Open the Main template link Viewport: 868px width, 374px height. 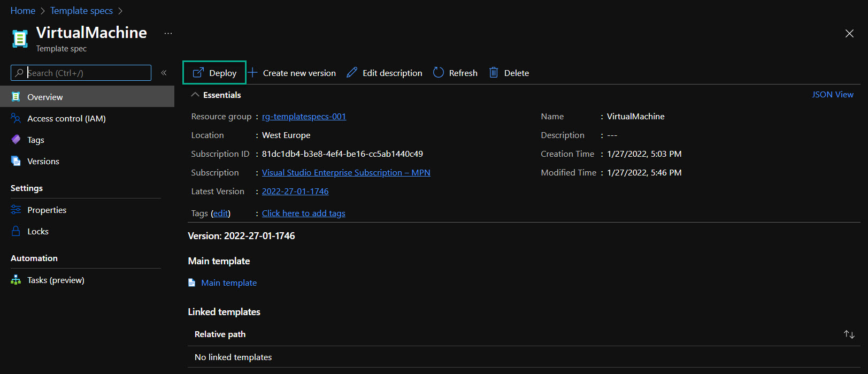tap(229, 283)
